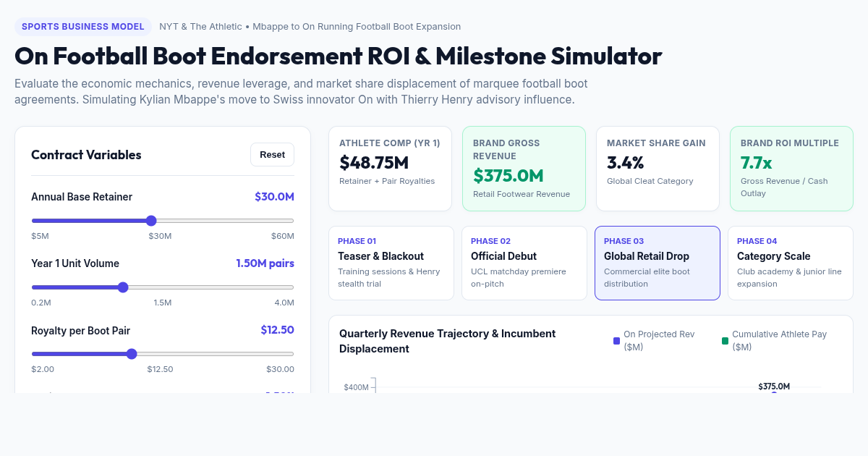Image resolution: width=868 pixels, height=456 pixels.
Task: Open the Athlete Comp (Yr 1) stat card
Action: click(x=390, y=169)
